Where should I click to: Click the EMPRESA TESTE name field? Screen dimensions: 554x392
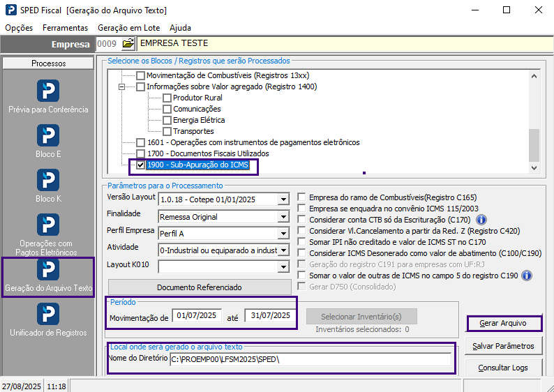click(x=345, y=43)
